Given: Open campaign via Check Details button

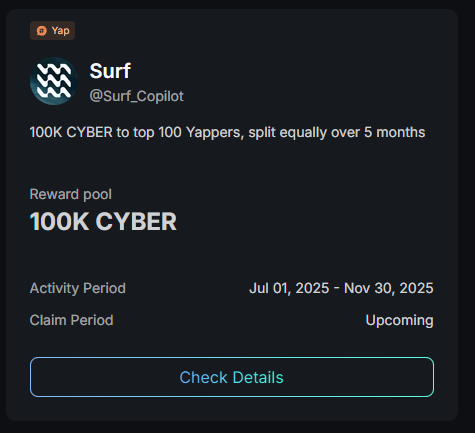Looking at the screenshot, I should coord(232,377).
